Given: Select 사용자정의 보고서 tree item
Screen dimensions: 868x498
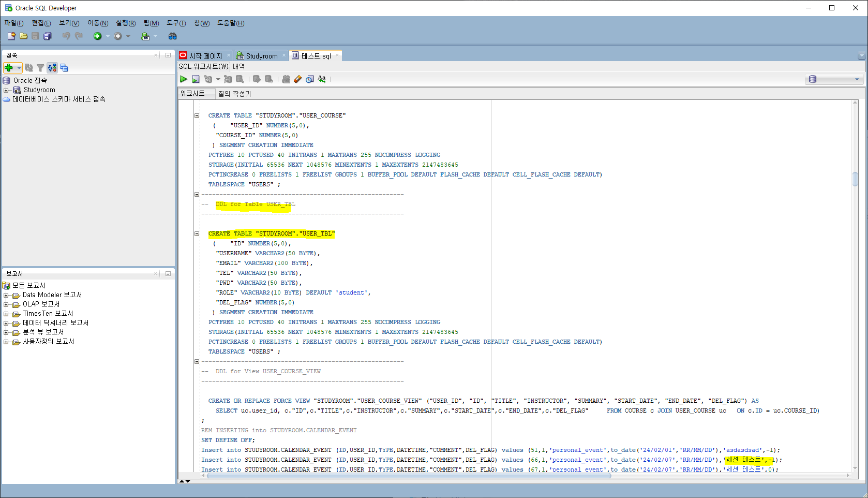Looking at the screenshot, I should pos(49,342).
